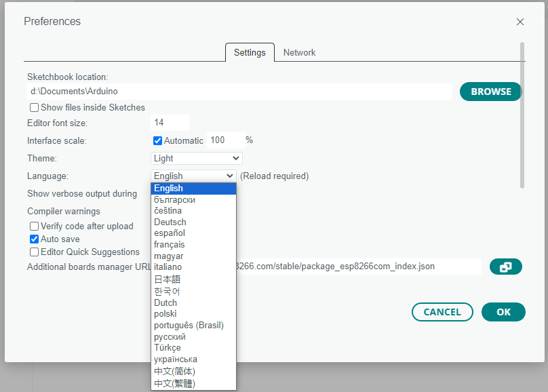Click the BROWSE button

pos(490,92)
